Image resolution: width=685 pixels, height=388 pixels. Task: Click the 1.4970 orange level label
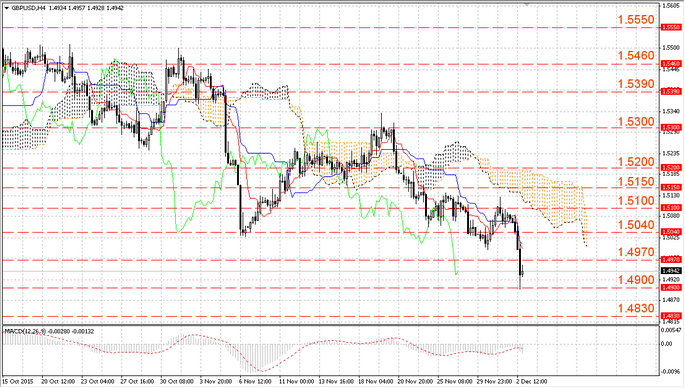[x=636, y=252]
